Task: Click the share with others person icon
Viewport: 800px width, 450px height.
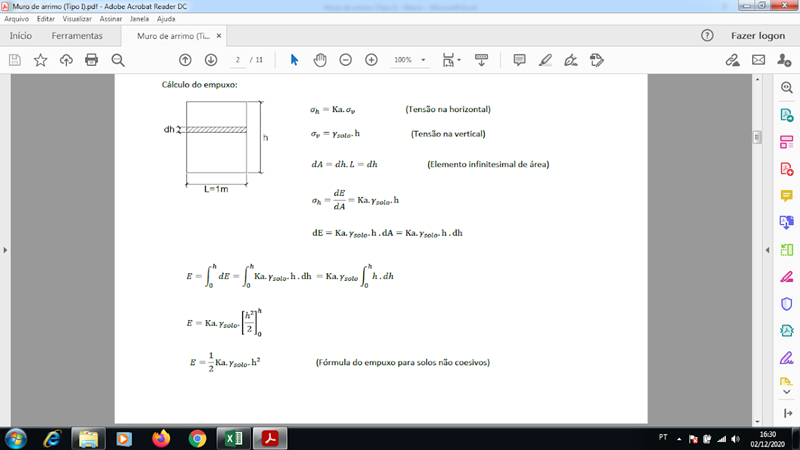Action: [784, 60]
